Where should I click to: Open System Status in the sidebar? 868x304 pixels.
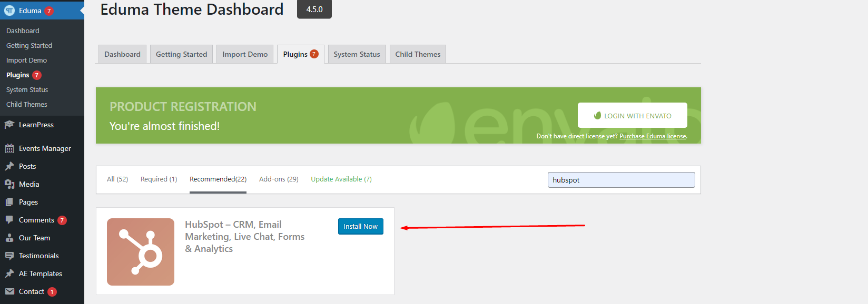click(27, 89)
